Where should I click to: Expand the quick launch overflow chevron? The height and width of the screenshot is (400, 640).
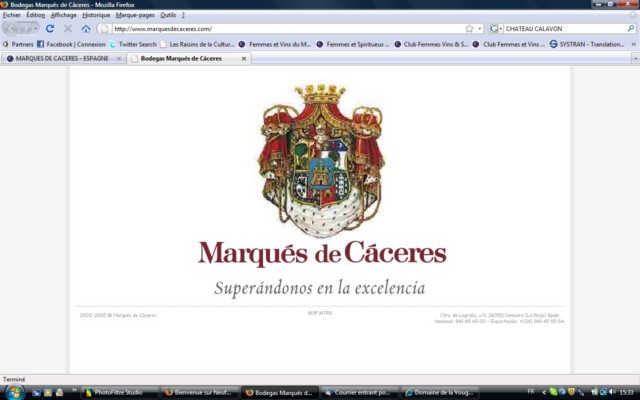pyautogui.click(x=74, y=390)
